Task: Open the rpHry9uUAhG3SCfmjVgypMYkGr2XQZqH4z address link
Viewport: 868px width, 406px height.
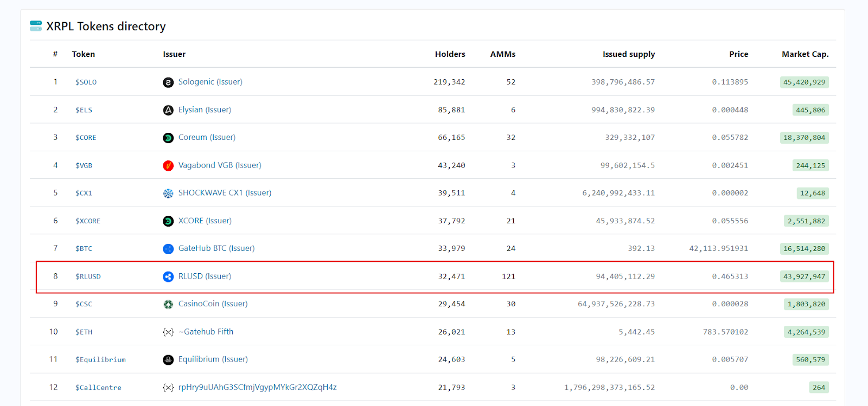Action: pos(258,387)
